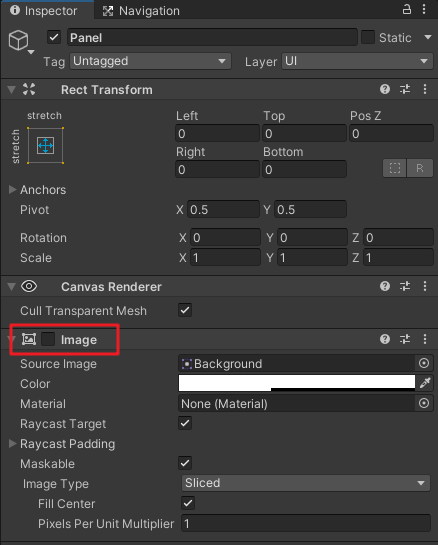Lock the Inspector with the padlock icon

pos(406,9)
